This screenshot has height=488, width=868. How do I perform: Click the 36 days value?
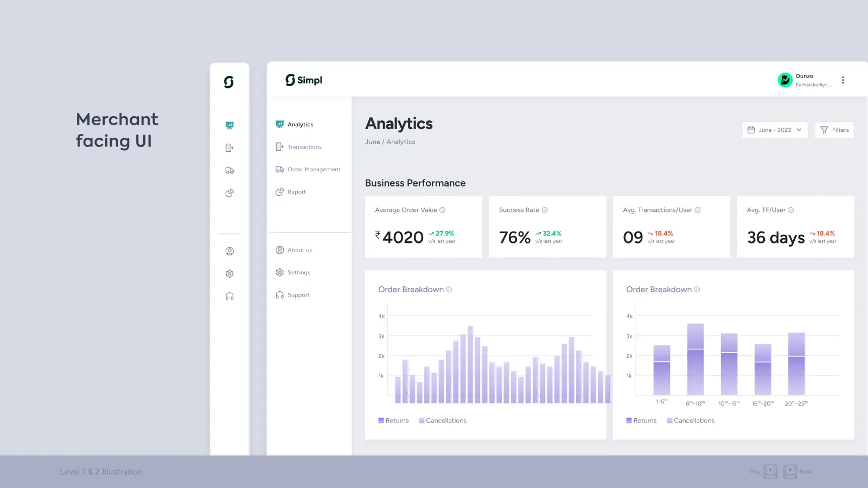point(776,238)
